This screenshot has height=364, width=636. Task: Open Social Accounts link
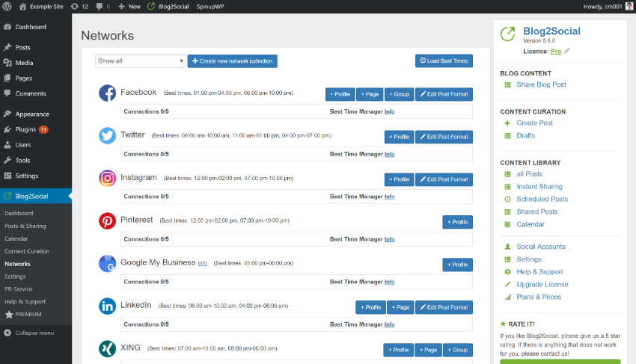click(x=541, y=247)
